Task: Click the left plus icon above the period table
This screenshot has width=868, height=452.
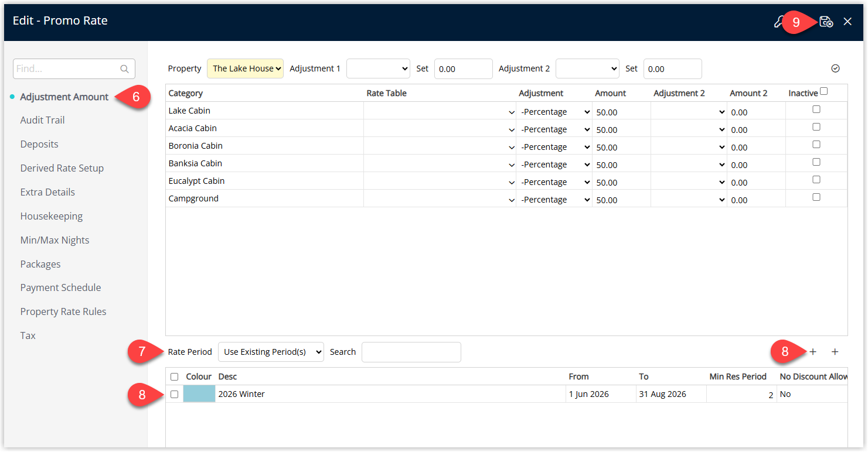Action: (813, 352)
